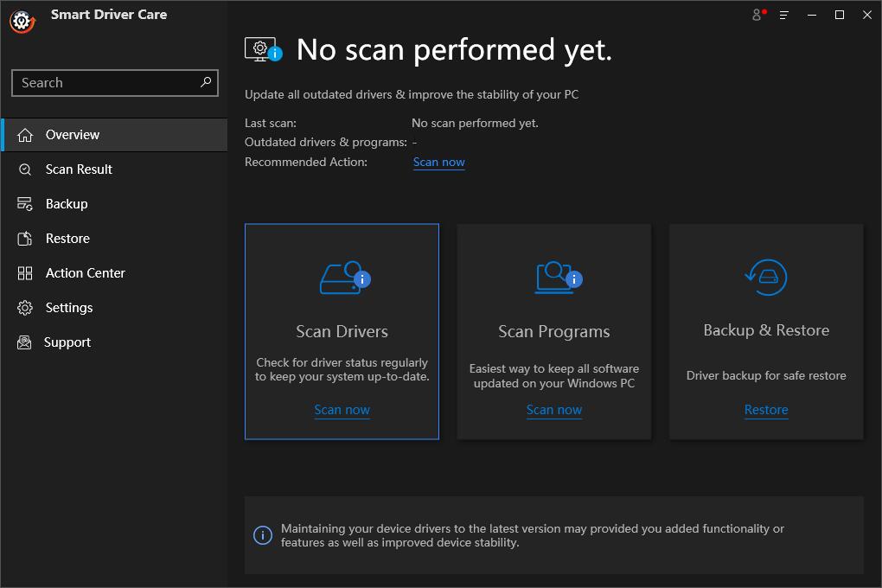The image size is (882, 588).
Task: Click Scan now under Scan Drivers
Action: 342,409
